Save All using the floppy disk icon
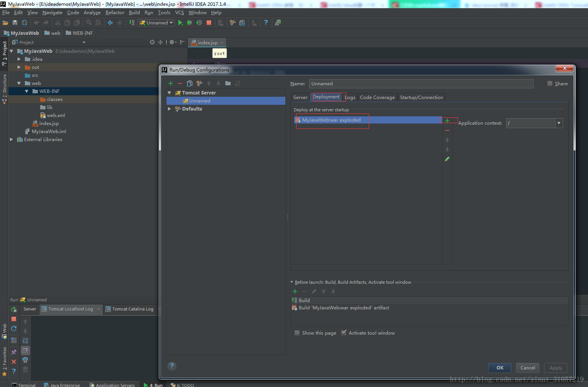The width and height of the screenshot is (588, 387). (15, 23)
